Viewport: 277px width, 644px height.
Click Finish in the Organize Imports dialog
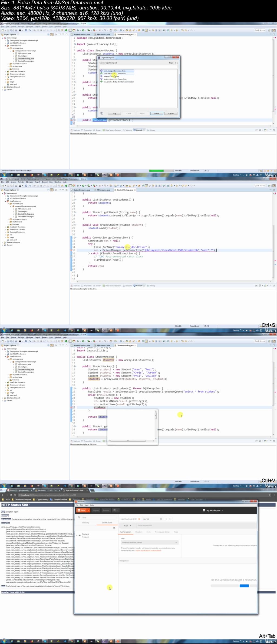(x=157, y=114)
